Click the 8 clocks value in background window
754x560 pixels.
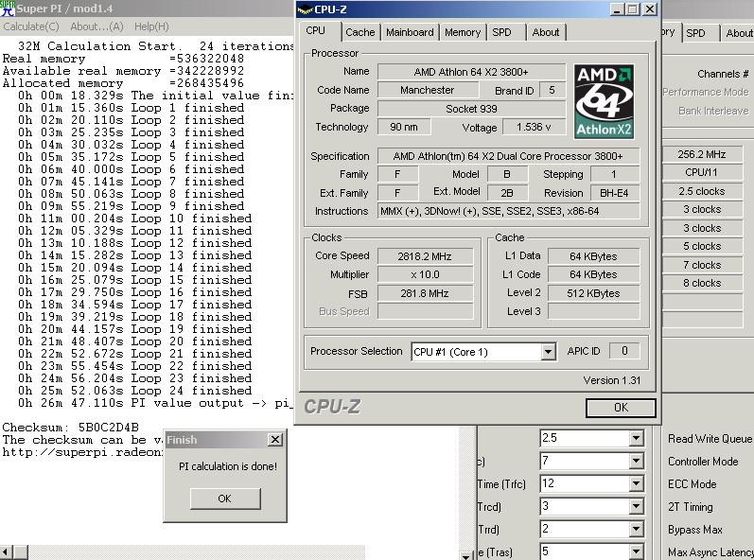pos(702,283)
